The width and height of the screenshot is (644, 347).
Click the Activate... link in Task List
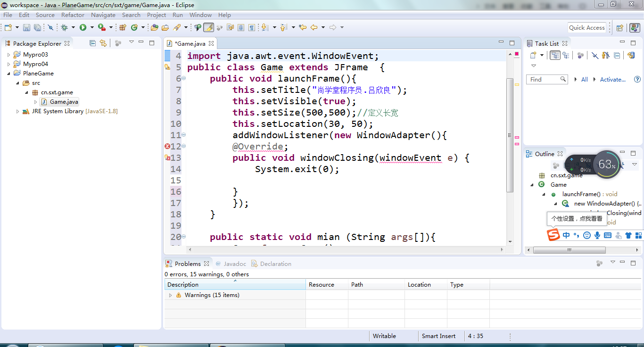click(613, 80)
